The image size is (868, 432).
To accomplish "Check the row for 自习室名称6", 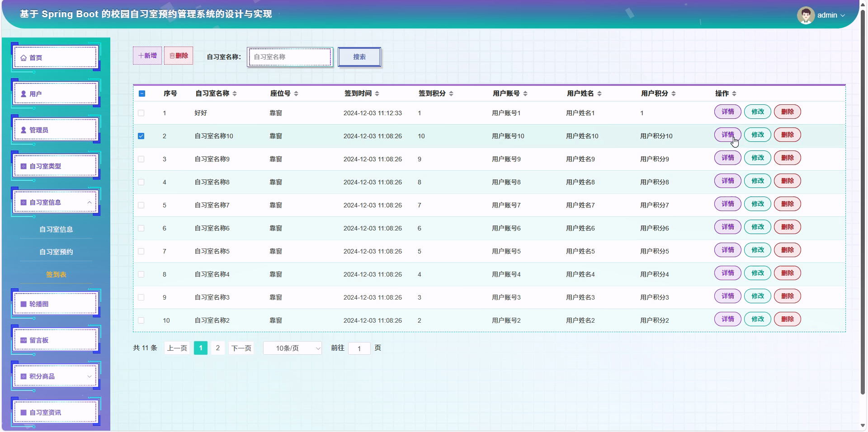I will [x=141, y=228].
